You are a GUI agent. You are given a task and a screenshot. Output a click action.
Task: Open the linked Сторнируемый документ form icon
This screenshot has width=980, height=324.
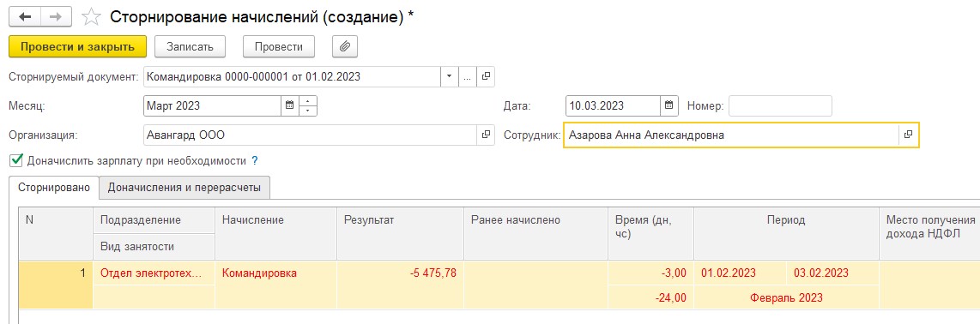[486, 77]
